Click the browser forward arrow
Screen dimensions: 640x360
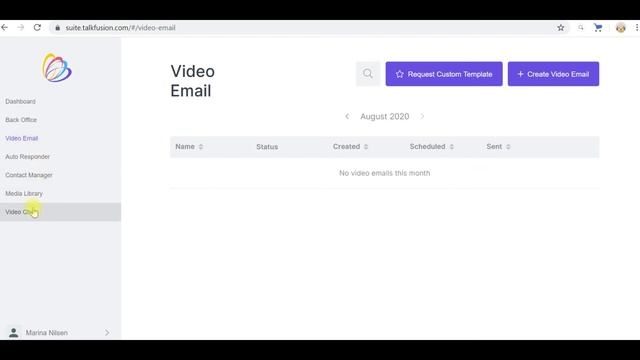click(21, 27)
